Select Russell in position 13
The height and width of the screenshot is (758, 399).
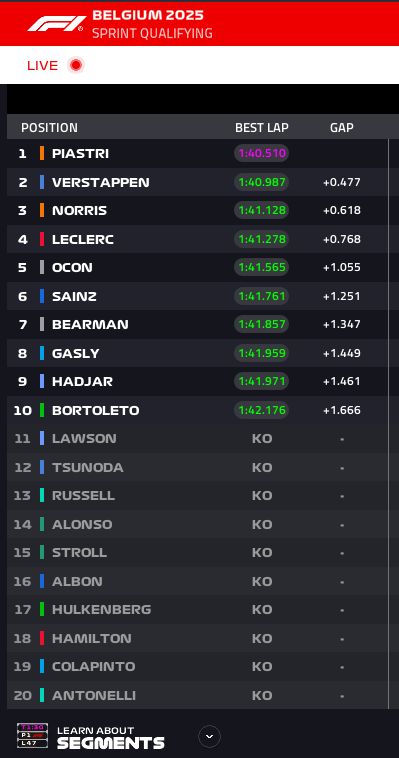click(x=197, y=496)
